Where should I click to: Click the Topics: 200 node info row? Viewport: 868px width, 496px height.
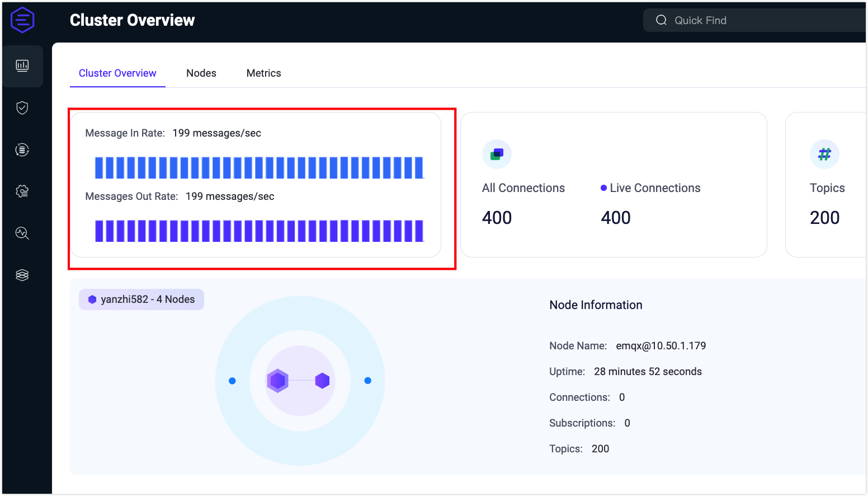[x=579, y=449]
